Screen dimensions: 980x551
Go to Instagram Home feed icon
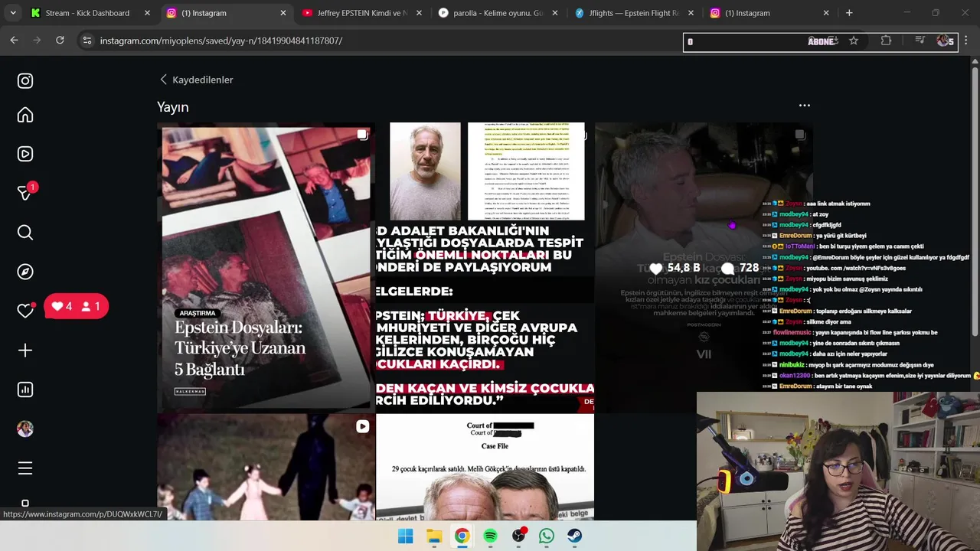25,115
